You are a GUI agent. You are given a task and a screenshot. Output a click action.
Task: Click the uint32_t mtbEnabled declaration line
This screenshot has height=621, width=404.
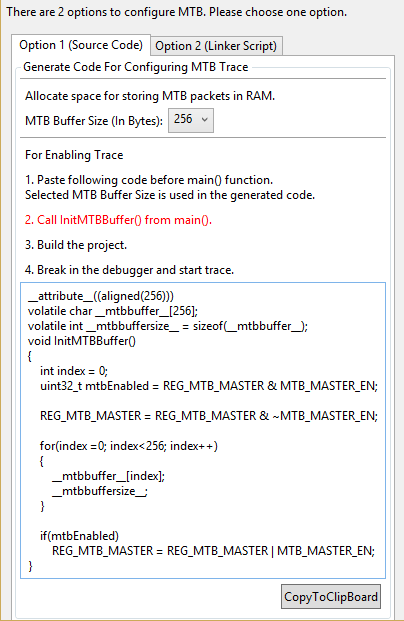209,386
